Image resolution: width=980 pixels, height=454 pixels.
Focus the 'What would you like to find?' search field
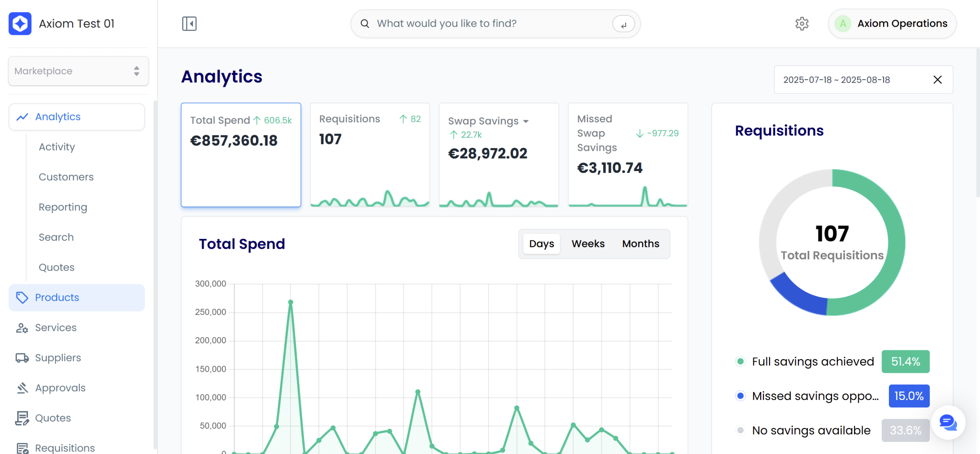[486, 24]
